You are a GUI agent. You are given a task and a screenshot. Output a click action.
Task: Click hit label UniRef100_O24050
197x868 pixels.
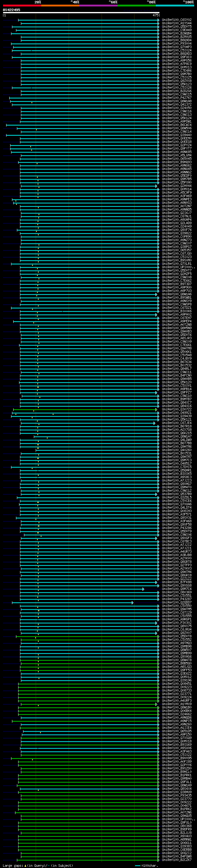177,108
